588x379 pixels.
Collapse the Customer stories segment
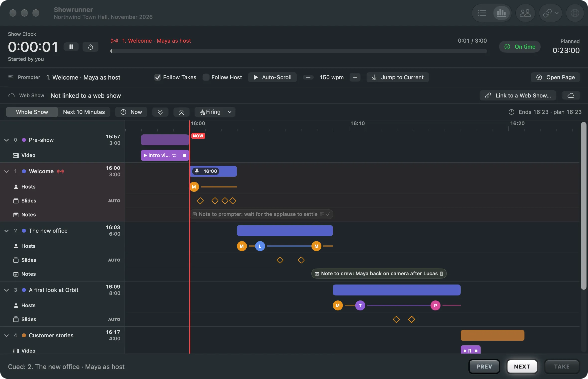[x=6, y=335]
